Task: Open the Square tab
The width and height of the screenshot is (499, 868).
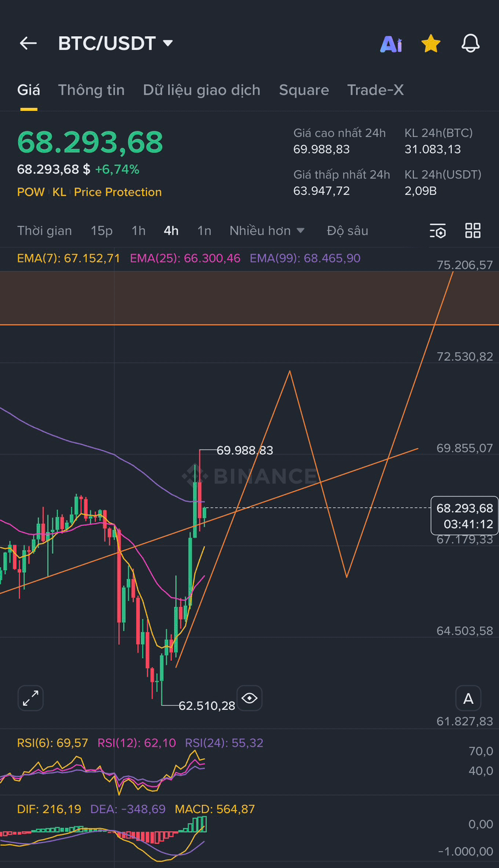Action: tap(304, 90)
